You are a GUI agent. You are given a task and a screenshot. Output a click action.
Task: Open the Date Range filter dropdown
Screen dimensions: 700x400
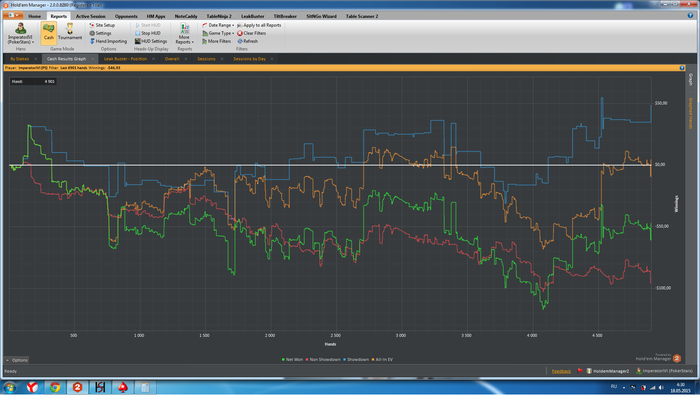tap(218, 25)
